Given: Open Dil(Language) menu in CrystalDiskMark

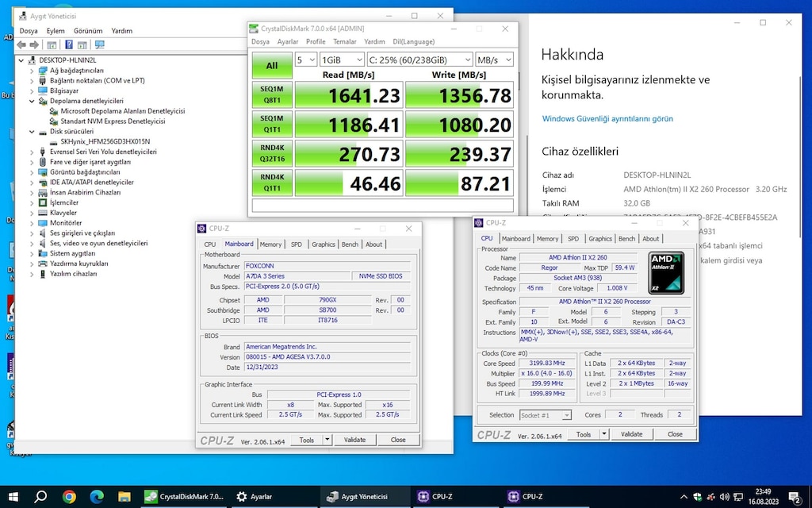Looking at the screenshot, I should (x=413, y=41).
